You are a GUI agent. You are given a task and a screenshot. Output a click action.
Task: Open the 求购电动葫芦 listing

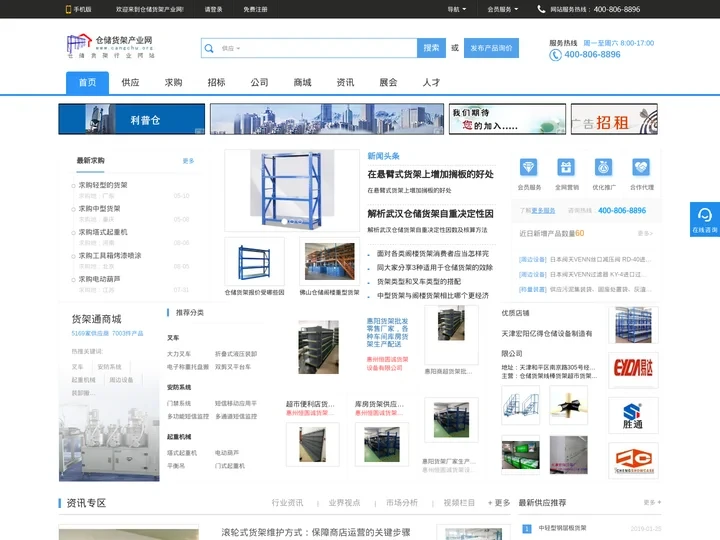click(x=99, y=279)
